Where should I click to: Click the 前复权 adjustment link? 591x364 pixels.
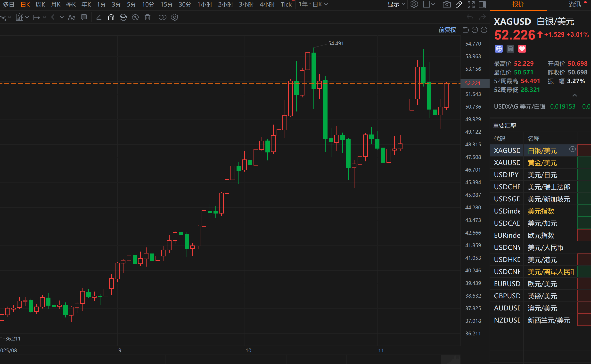coord(447,30)
